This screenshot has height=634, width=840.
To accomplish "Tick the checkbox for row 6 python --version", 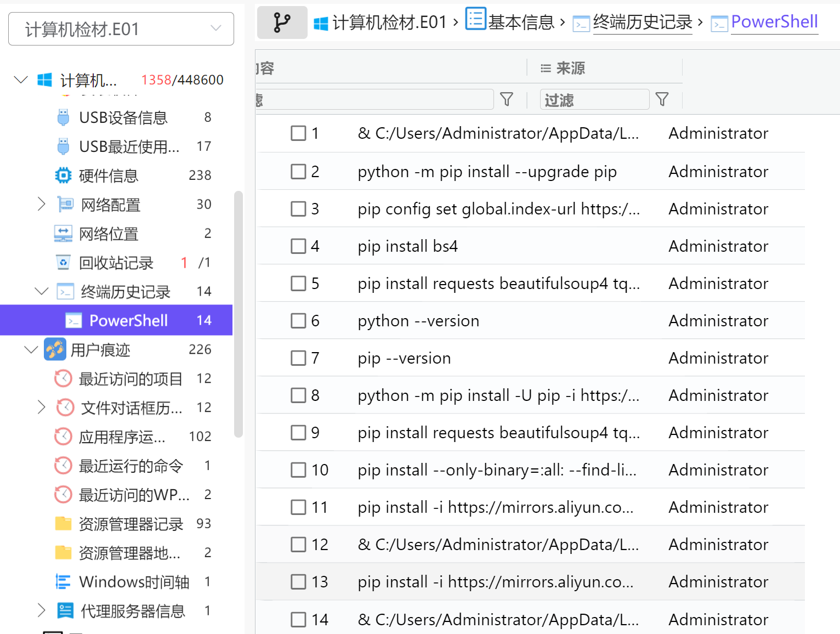I will point(298,321).
